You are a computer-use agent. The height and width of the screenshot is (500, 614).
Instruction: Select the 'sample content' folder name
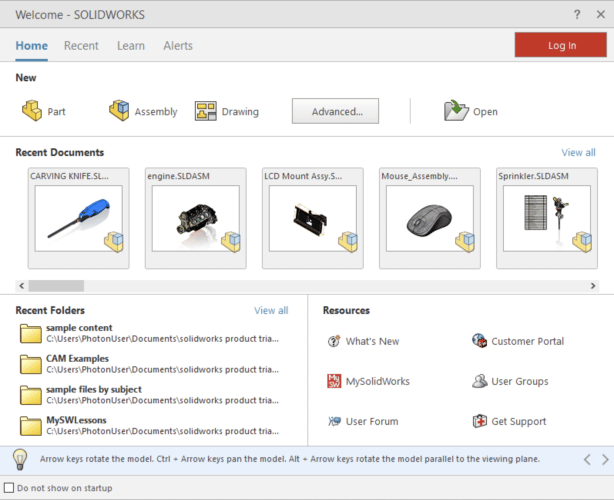(79, 328)
